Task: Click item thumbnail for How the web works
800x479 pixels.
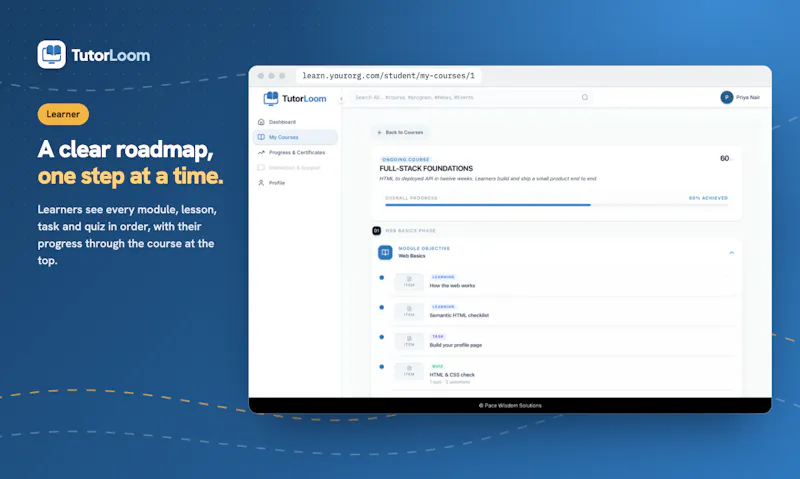Action: click(409, 282)
